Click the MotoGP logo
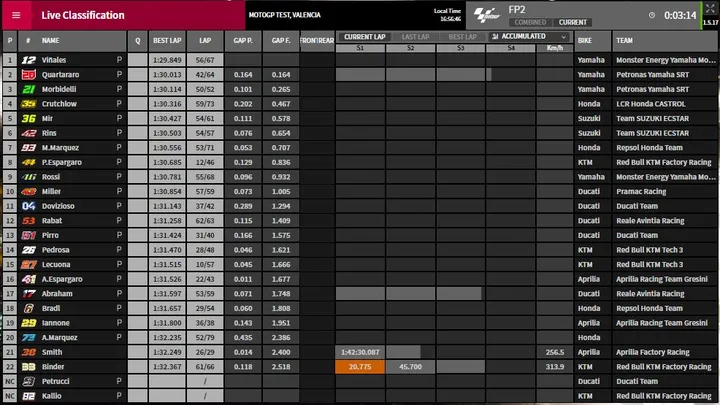Viewport: 720px width, 405px height. pos(486,15)
